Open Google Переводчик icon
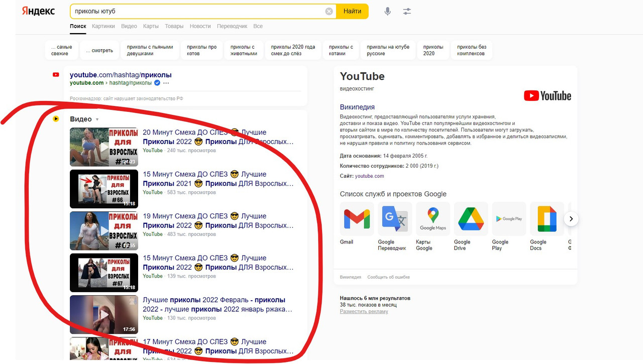 click(395, 219)
